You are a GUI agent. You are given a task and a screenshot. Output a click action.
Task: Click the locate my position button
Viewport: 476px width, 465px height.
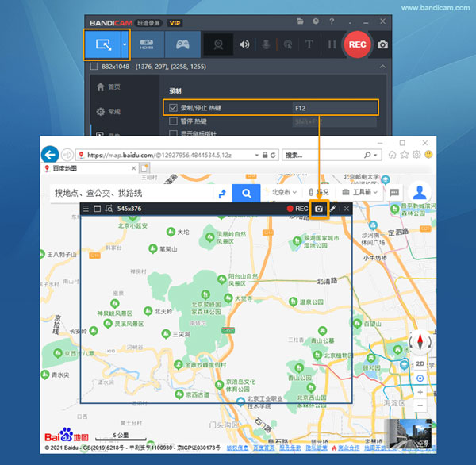click(420, 379)
